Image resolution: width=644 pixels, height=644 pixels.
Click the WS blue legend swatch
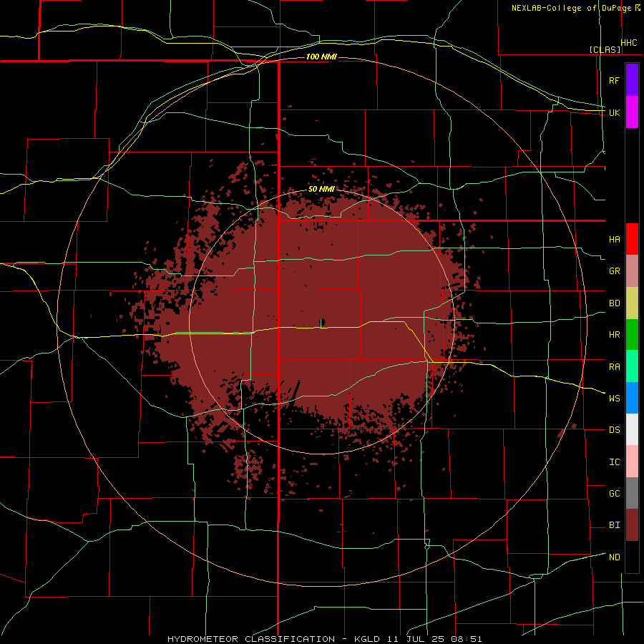coord(632,398)
